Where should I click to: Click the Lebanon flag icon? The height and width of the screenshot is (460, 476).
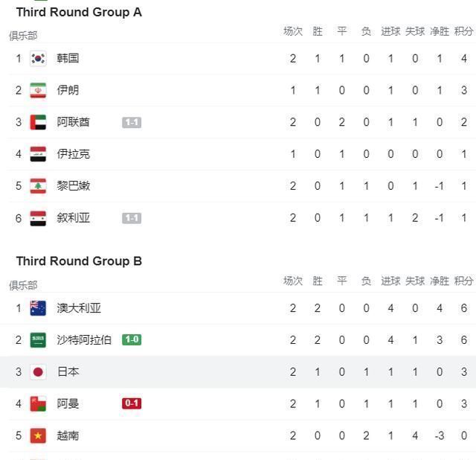tap(38, 186)
